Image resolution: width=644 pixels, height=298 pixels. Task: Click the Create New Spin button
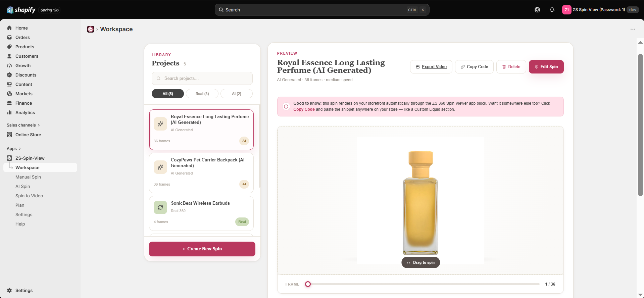202,249
